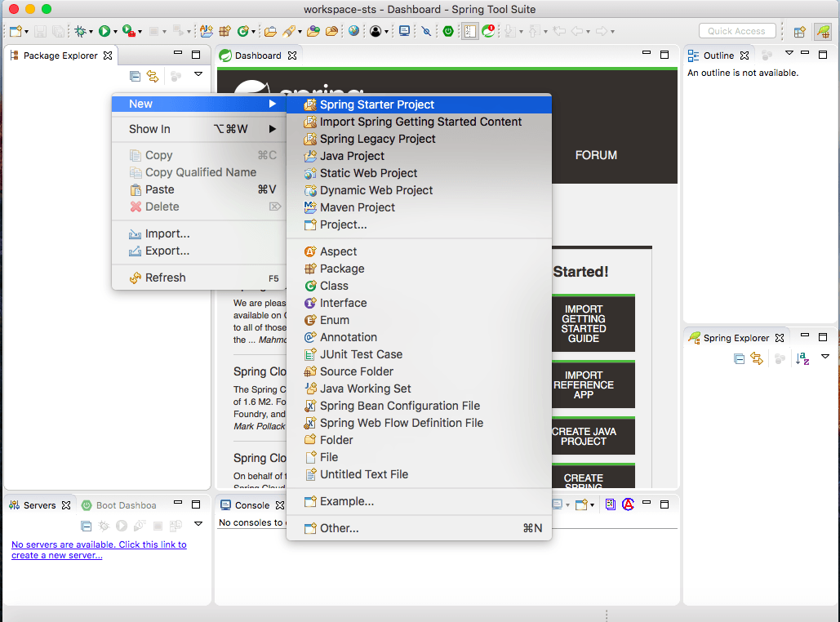Select Class in the New submenu
Viewport: 840px width, 622px height.
tap(419, 286)
